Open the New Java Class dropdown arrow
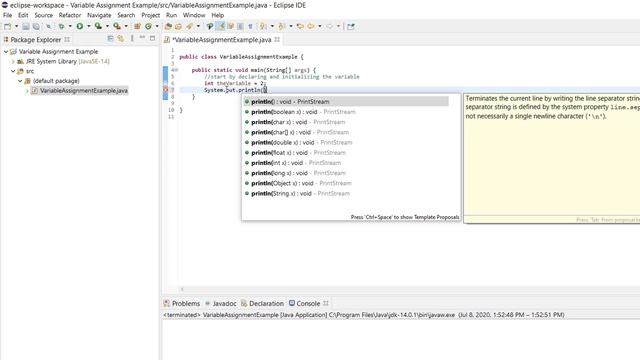640x360 pixels. point(157,27)
